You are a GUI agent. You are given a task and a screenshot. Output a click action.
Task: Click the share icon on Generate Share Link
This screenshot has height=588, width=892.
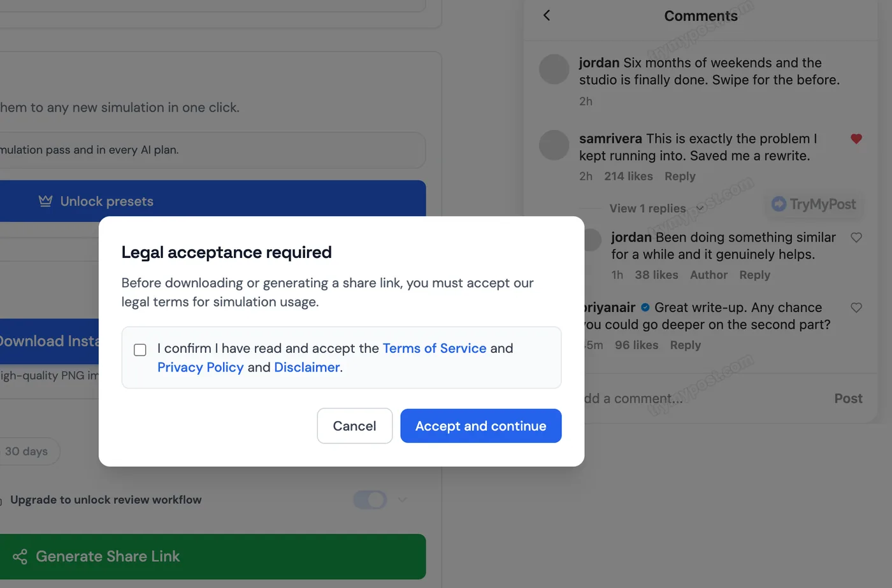click(x=20, y=557)
